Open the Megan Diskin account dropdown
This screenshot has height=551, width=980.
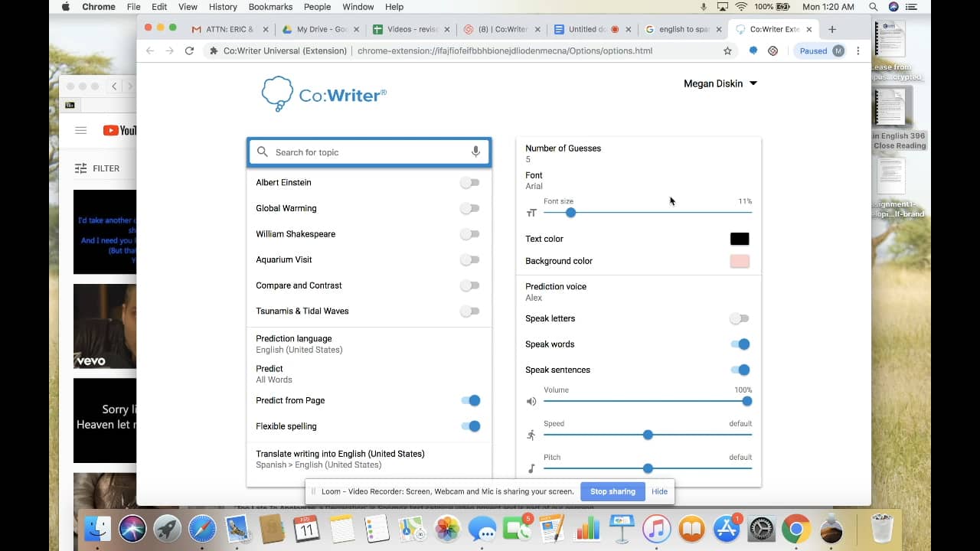coord(720,83)
